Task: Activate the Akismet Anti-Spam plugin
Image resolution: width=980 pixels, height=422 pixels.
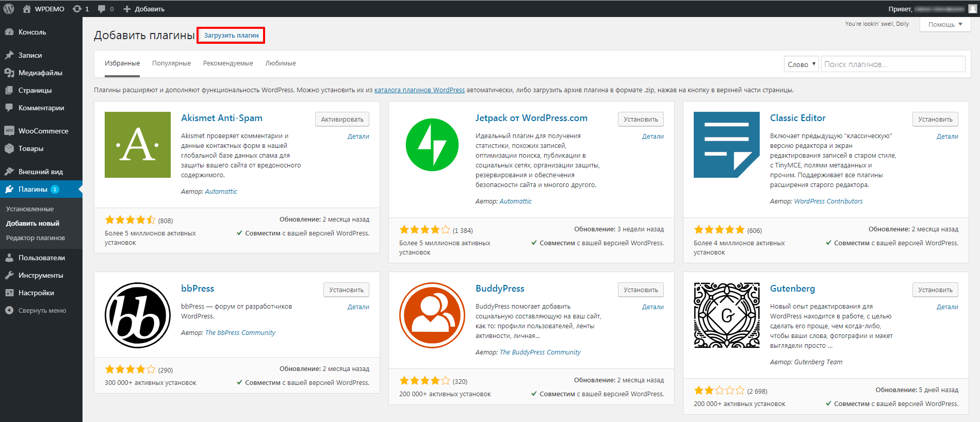Action: [342, 119]
